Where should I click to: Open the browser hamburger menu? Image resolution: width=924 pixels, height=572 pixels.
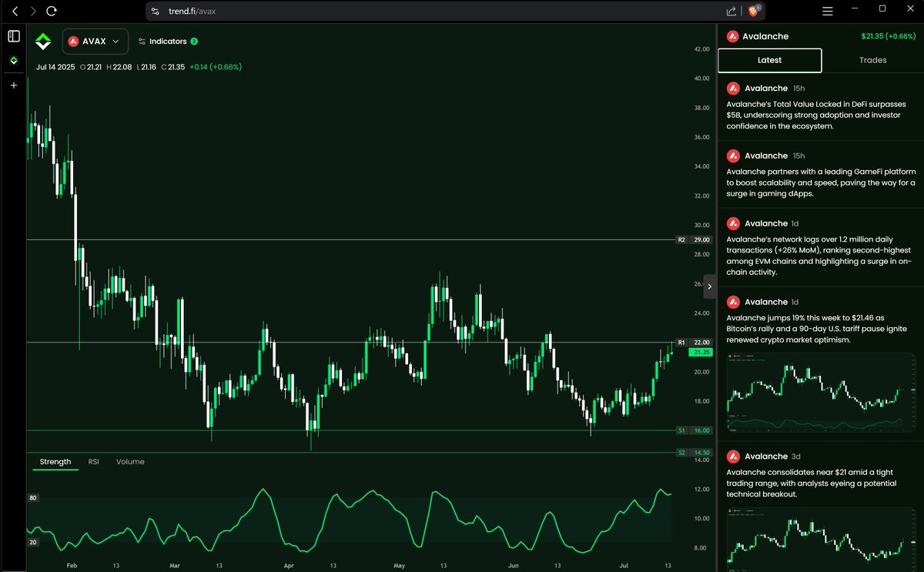point(828,12)
